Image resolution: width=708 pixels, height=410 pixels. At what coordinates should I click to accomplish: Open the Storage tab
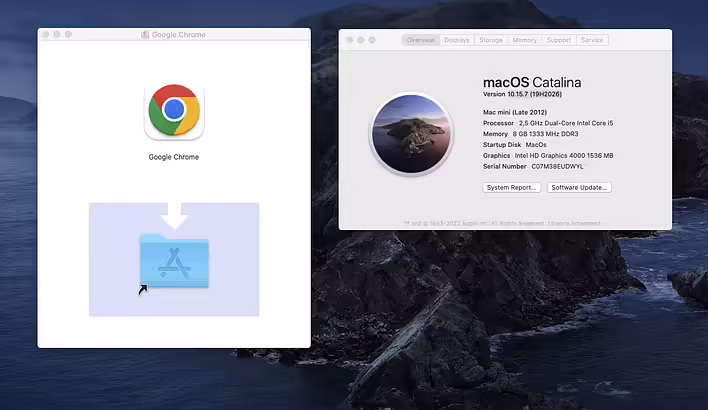click(x=491, y=40)
